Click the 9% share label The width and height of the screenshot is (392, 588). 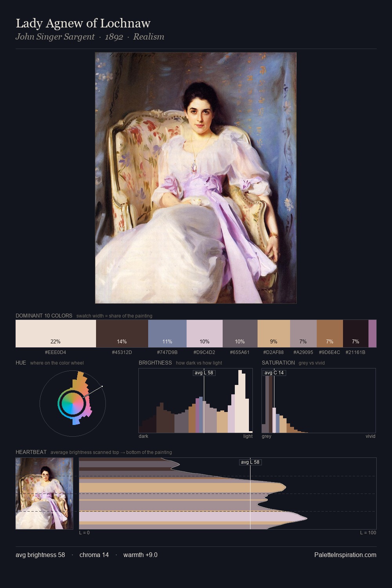pos(274,341)
